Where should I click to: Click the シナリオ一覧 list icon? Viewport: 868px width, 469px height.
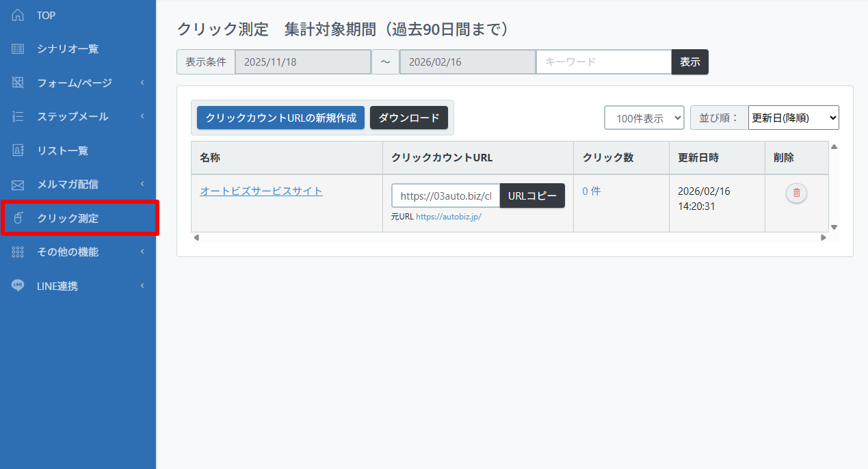pyautogui.click(x=18, y=49)
